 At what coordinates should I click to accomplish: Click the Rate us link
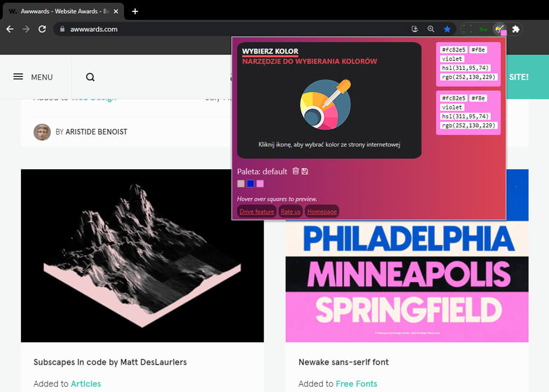(290, 212)
